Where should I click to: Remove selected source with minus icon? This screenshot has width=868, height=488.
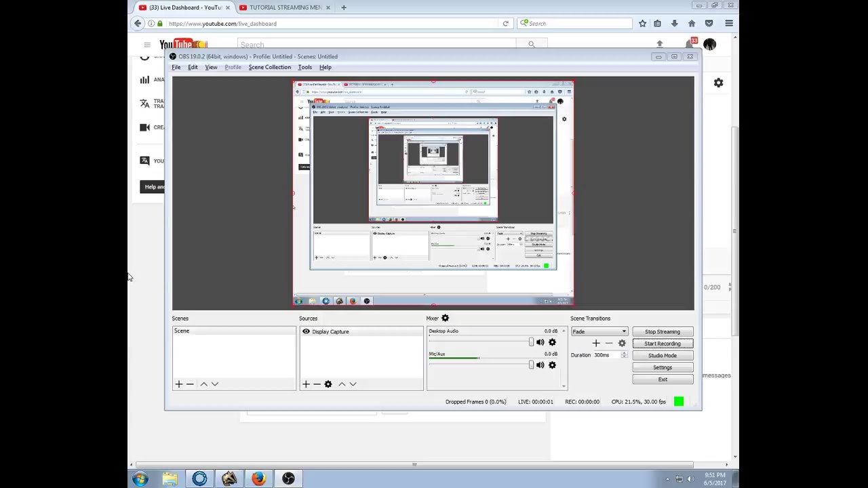coord(317,384)
